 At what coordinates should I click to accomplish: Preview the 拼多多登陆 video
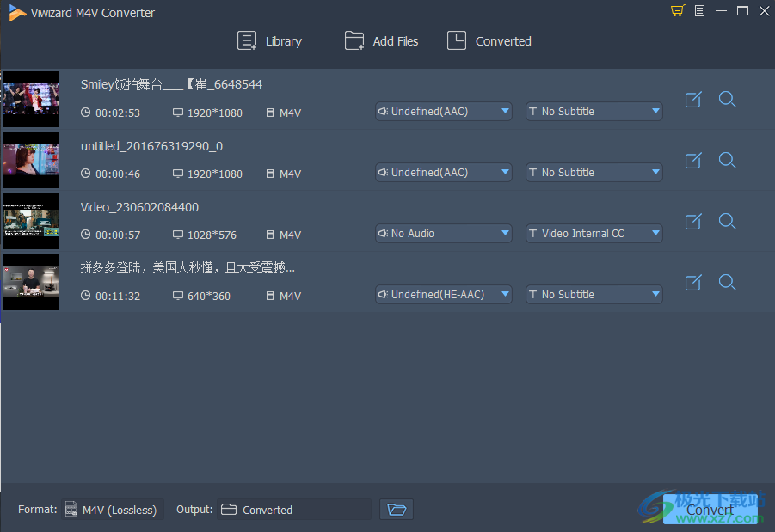click(728, 282)
